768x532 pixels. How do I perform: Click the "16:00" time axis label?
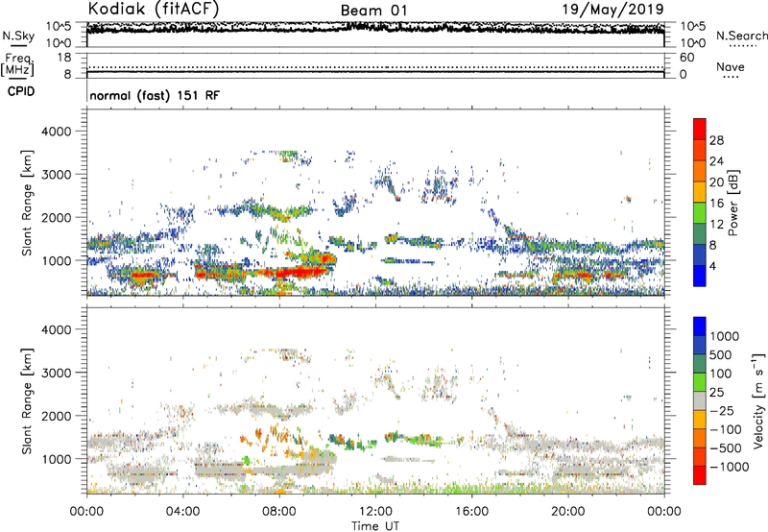(x=471, y=512)
